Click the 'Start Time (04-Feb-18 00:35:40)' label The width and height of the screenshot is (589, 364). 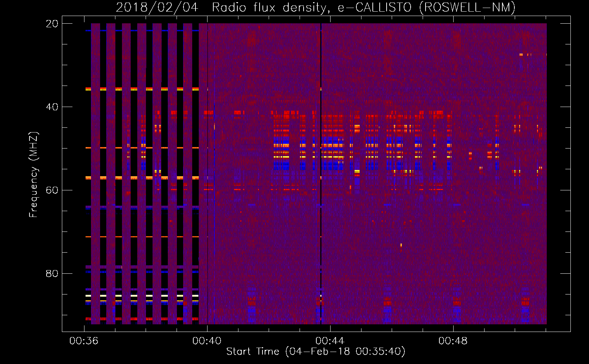pos(316,352)
